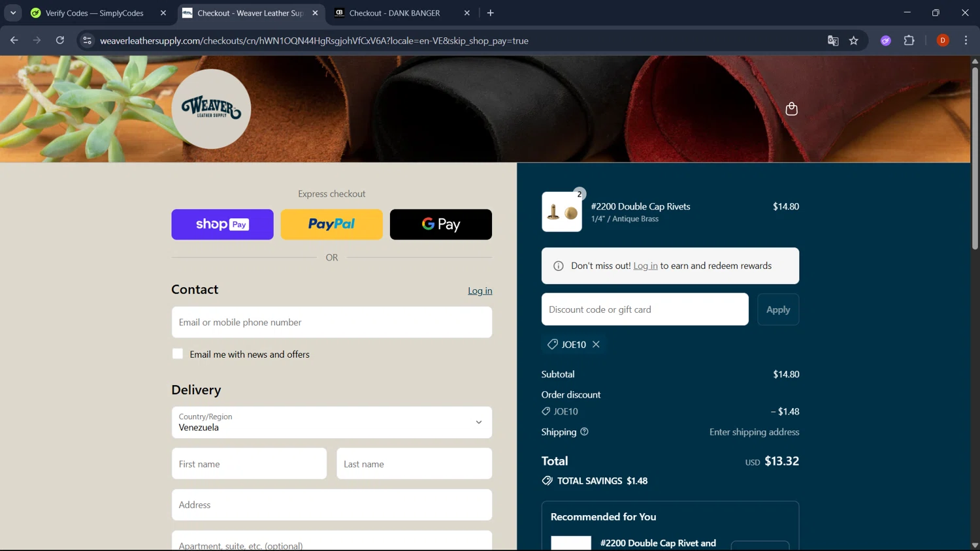This screenshot has height=551, width=980.
Task: Close the Weaver Leather Supply tab
Action: 315,13
